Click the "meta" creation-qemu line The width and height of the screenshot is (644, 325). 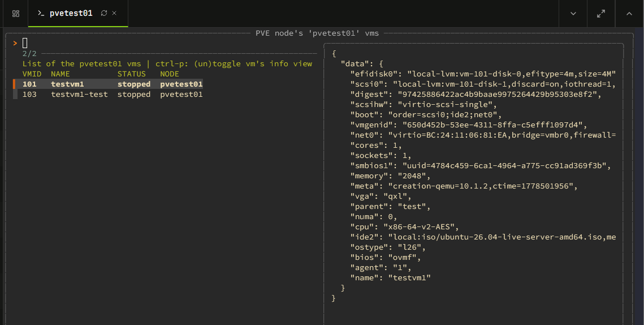pyautogui.click(x=464, y=186)
